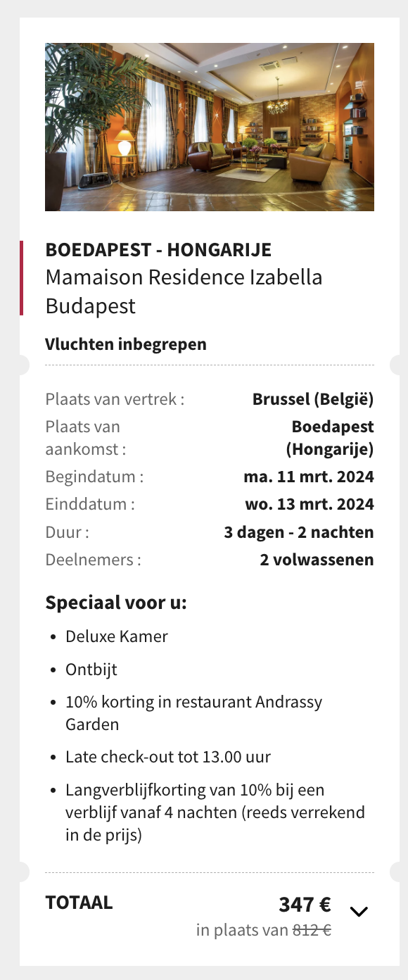Select the start date ma. 11 mrt. 2024

pyautogui.click(x=309, y=477)
